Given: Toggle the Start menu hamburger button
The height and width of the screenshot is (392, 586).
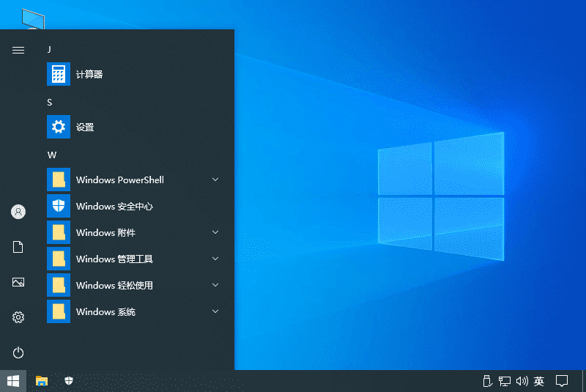Looking at the screenshot, I should pyautogui.click(x=18, y=50).
